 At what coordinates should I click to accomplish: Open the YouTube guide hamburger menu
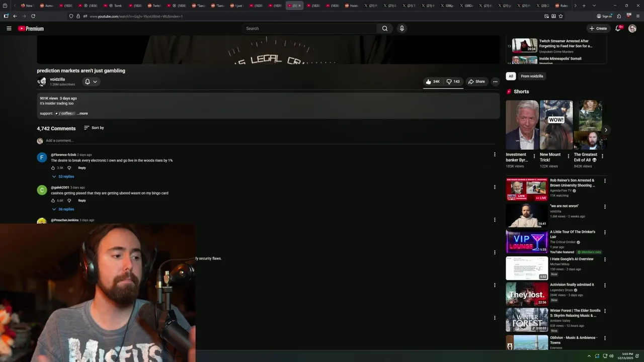tap(9, 29)
